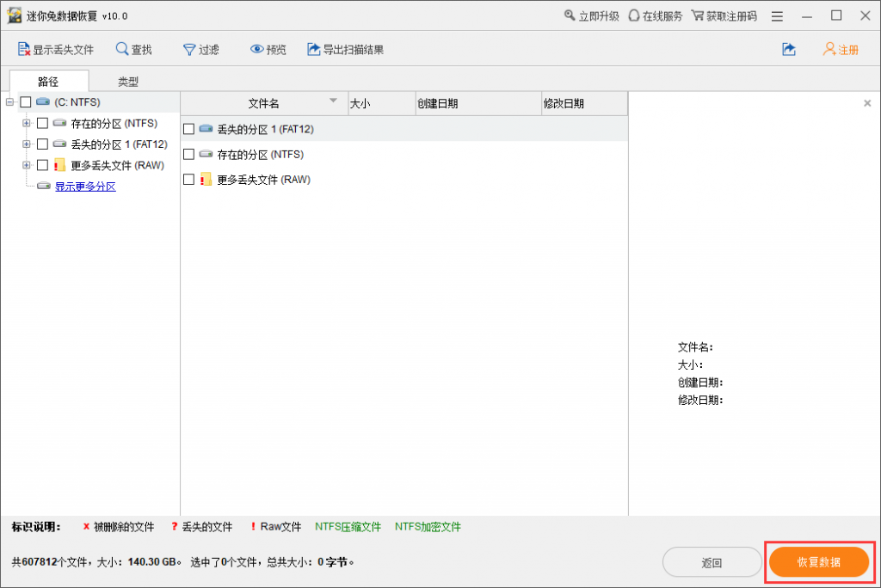
Task: Click Upgrade Now (立即升级) key icon
Action: point(570,15)
